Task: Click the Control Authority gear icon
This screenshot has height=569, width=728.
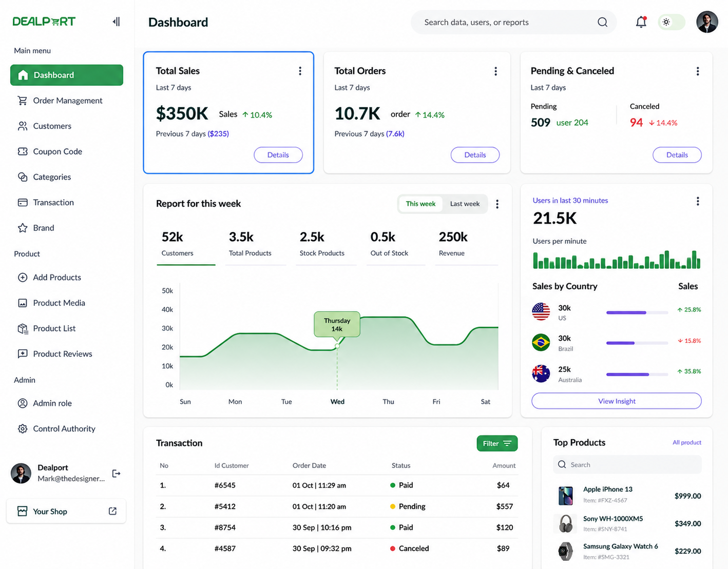Action: [23, 428]
